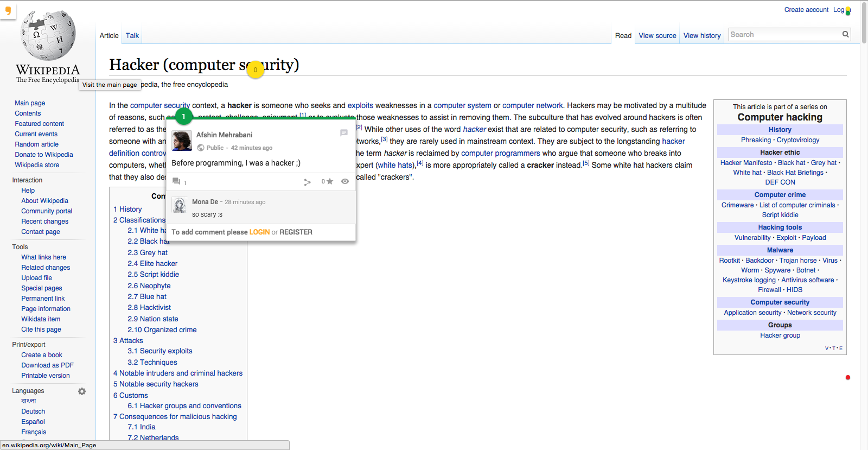Click REGISTER in the comment popup
This screenshot has height=450, width=868.
click(296, 232)
